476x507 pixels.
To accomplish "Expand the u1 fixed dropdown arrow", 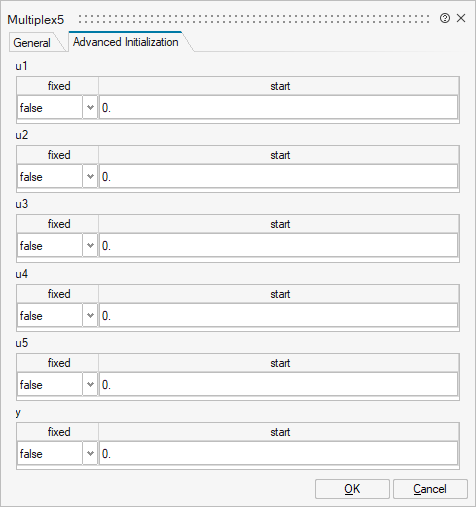I will pyautogui.click(x=90, y=108).
